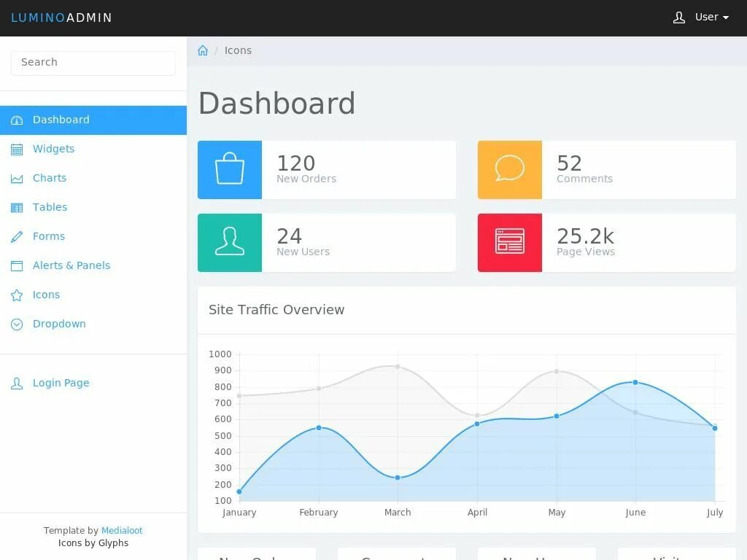Select Tables in the sidebar menu
The image size is (747, 560).
tap(93, 207)
